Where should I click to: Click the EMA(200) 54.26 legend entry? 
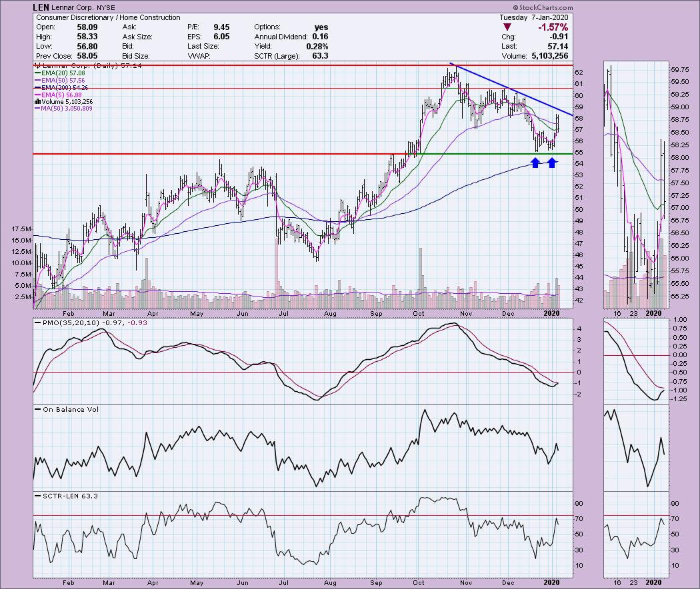point(61,87)
